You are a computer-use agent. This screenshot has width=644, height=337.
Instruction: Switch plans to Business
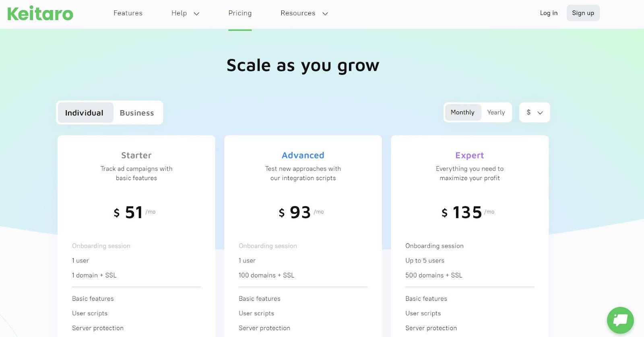[x=137, y=113]
